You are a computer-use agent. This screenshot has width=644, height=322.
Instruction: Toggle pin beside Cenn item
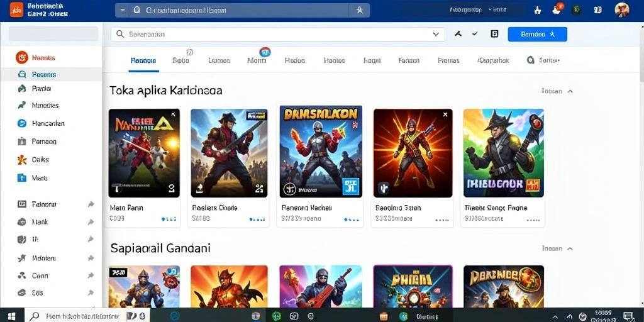(x=91, y=276)
